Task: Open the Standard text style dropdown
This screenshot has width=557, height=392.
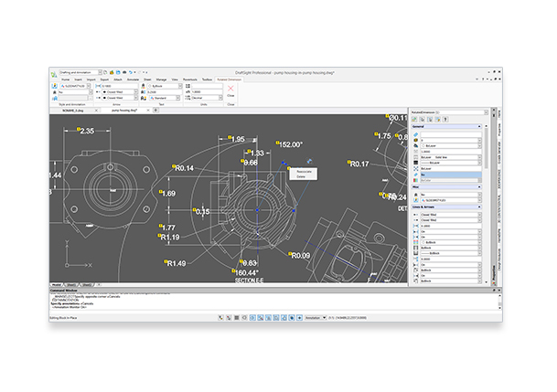Action: coord(178,98)
